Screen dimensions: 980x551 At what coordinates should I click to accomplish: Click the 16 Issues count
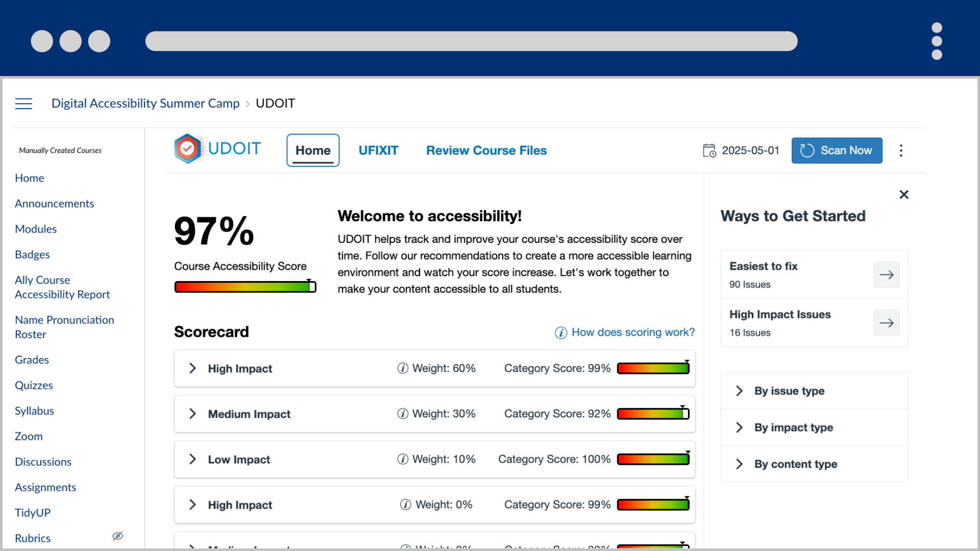pos(750,333)
